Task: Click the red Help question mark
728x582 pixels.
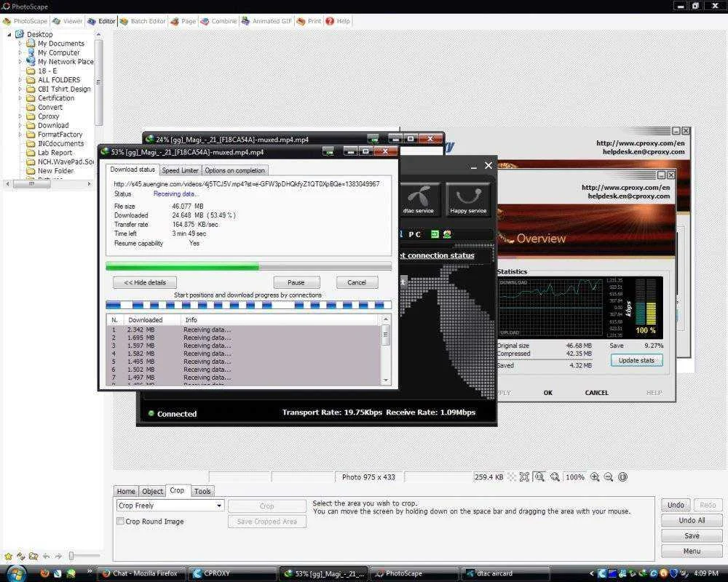Action: pyautogui.click(x=330, y=21)
